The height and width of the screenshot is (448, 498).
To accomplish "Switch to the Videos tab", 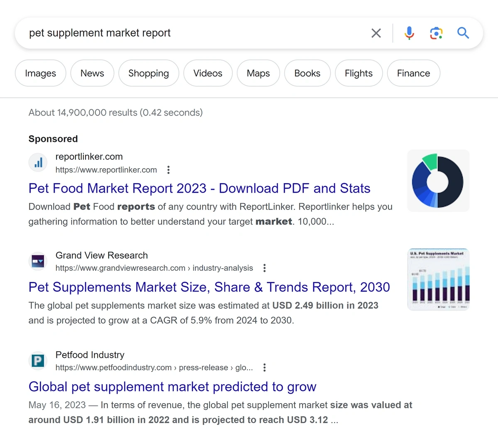I will (x=208, y=73).
